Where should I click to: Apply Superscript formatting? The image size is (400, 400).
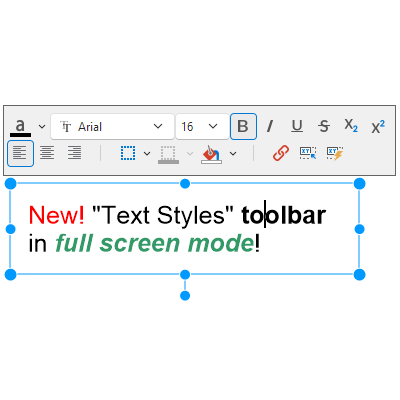pos(378,127)
